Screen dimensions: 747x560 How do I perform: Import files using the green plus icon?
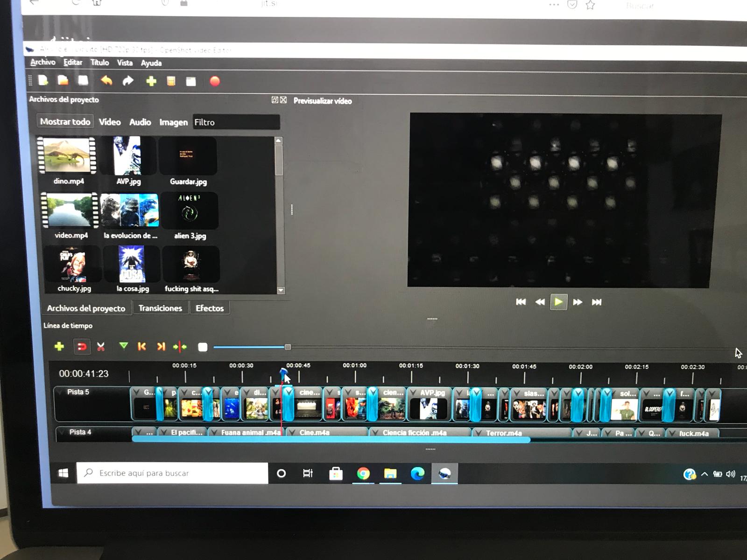[x=151, y=82]
